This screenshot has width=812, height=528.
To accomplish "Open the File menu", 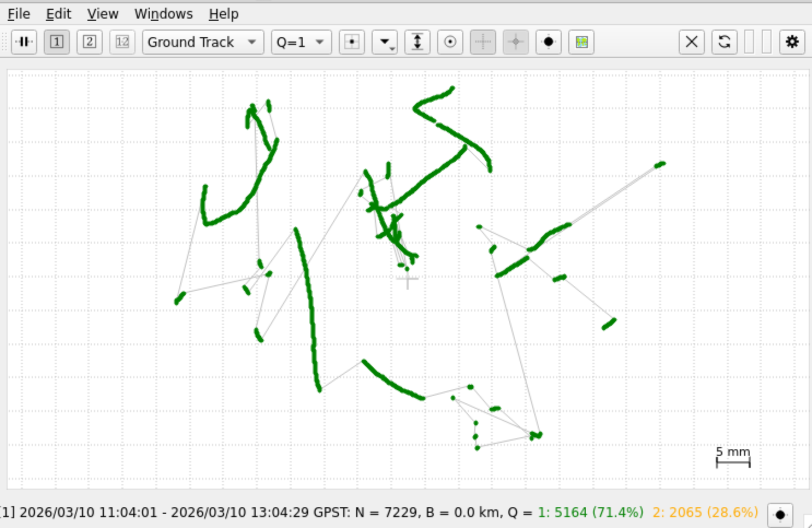I will (19, 14).
